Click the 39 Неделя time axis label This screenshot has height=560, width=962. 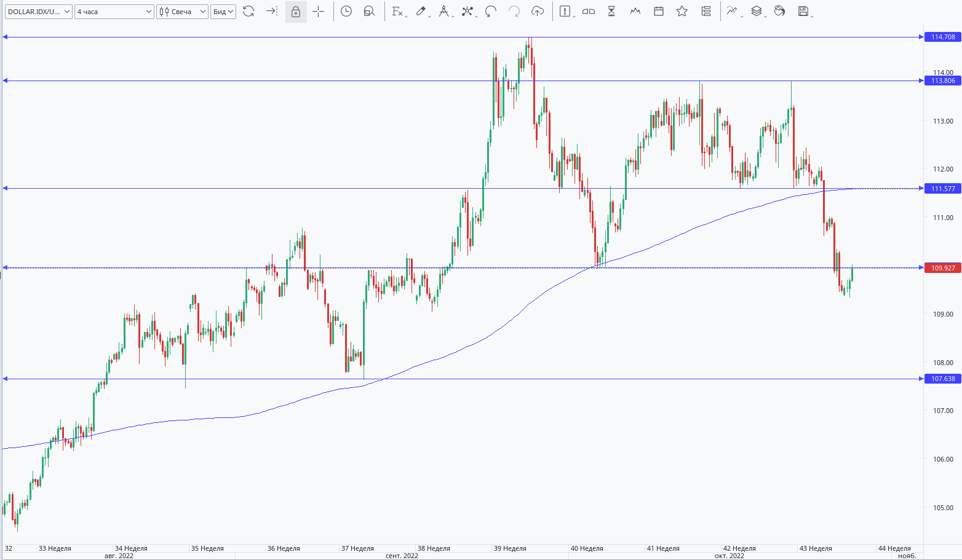(x=510, y=548)
